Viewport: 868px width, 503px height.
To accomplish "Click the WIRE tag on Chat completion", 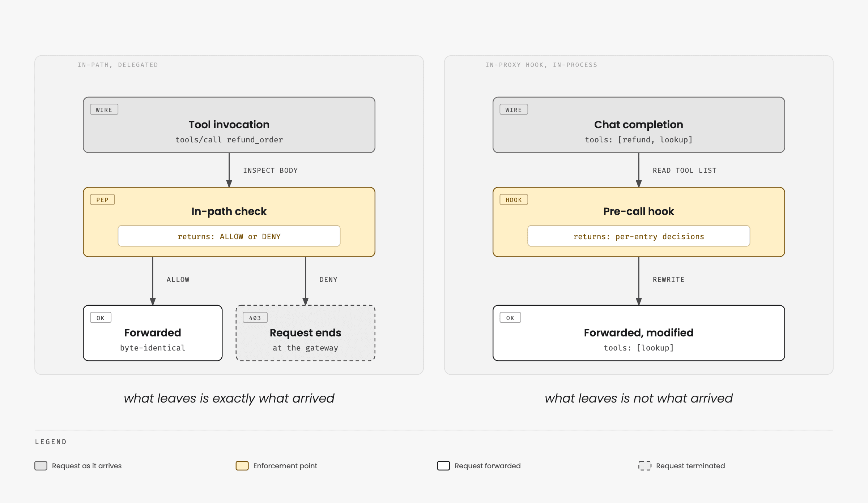I will [514, 109].
